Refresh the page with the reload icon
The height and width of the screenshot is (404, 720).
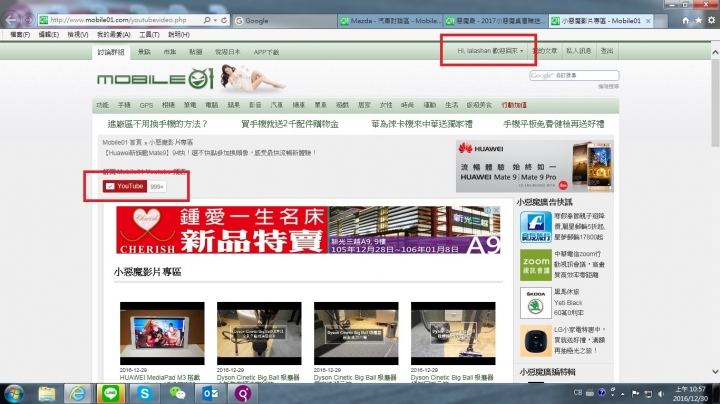coord(224,20)
